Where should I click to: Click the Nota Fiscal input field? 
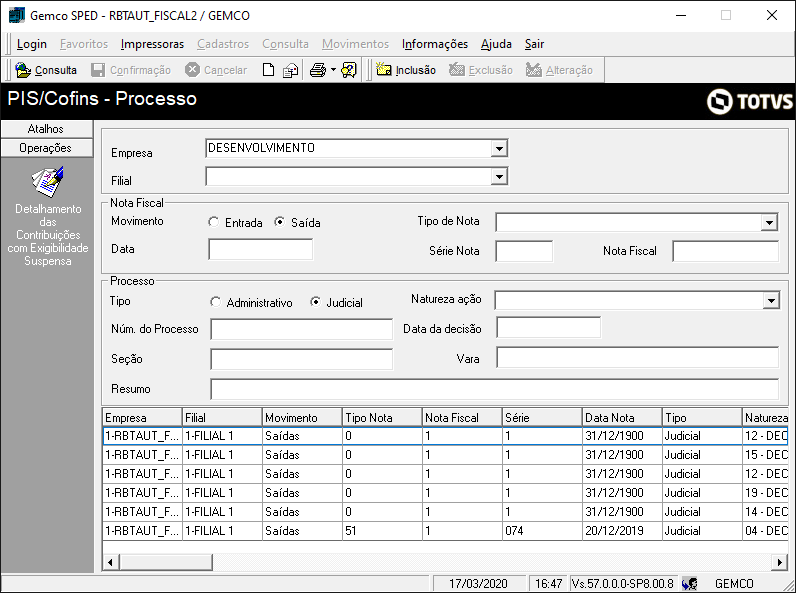[x=725, y=251]
